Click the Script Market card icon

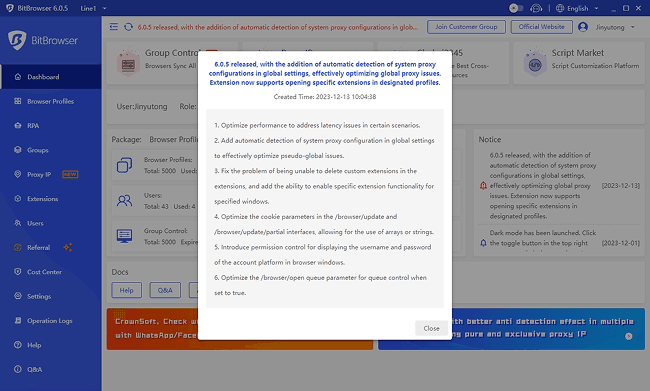point(535,63)
